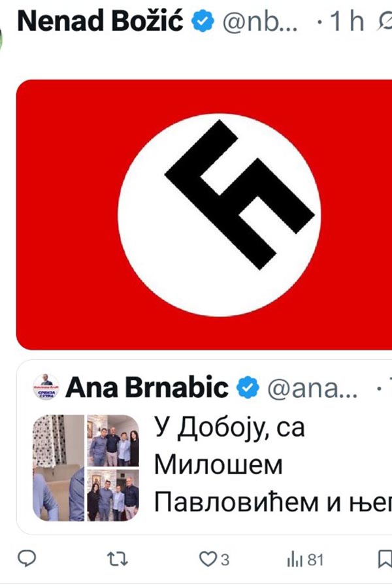
Task: Open the tall left photo in quoted post
Action: tap(59, 468)
